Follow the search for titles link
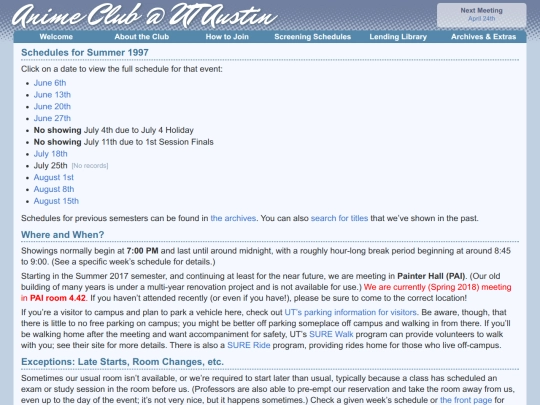 (339, 218)
